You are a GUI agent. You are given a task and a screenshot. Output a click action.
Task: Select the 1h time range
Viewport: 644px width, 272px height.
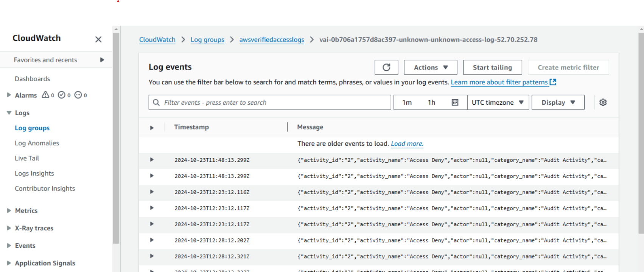[x=431, y=102]
